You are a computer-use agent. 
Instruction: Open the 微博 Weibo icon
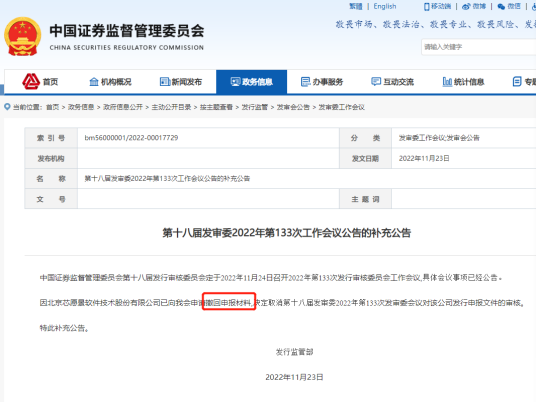pos(466,6)
